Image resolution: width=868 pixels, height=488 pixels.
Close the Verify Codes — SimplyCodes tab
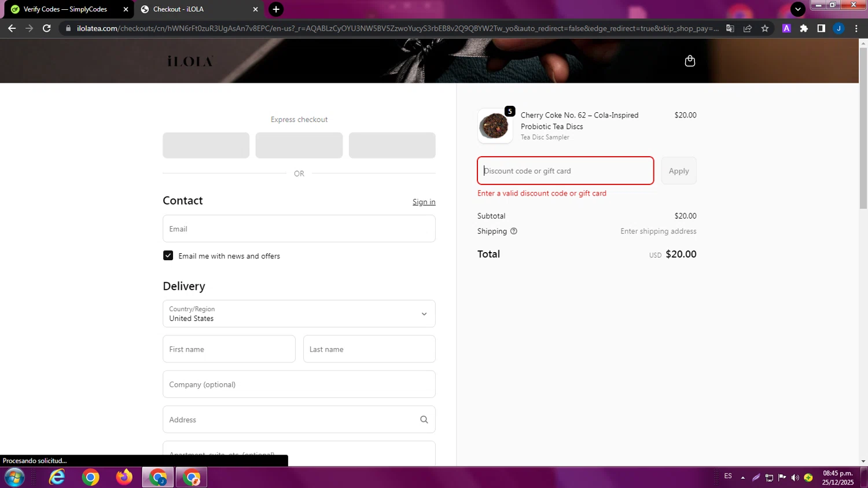(x=126, y=9)
